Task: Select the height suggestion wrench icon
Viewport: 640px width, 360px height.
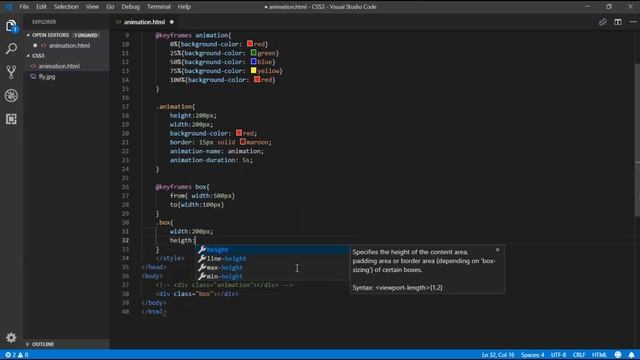Action: [x=202, y=249]
